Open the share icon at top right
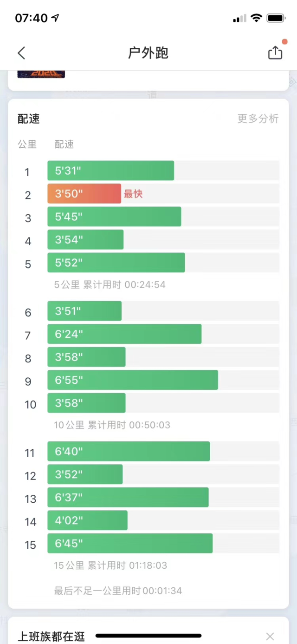The image size is (297, 644). coord(275,53)
